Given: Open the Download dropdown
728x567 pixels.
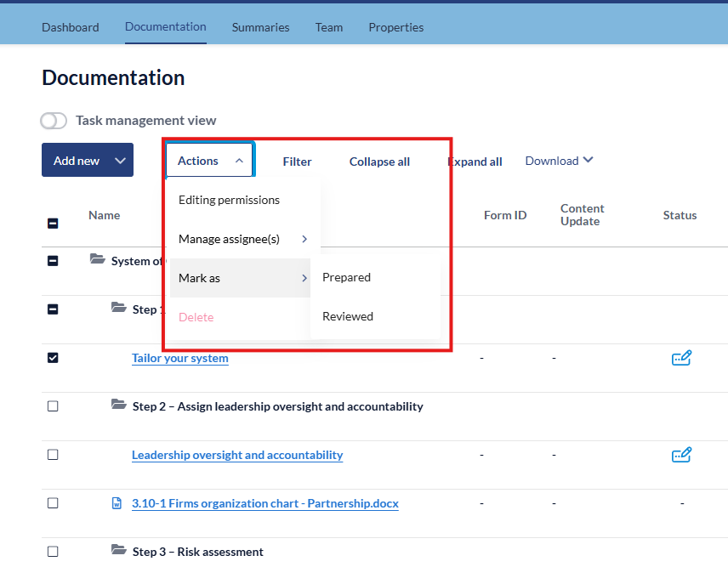Looking at the screenshot, I should pyautogui.click(x=559, y=161).
